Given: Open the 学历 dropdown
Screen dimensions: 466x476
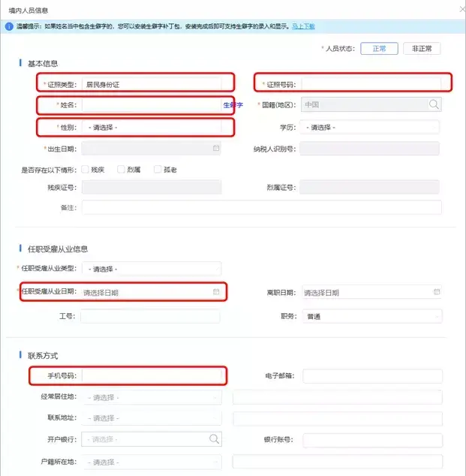Looking at the screenshot, I should pyautogui.click(x=369, y=128).
